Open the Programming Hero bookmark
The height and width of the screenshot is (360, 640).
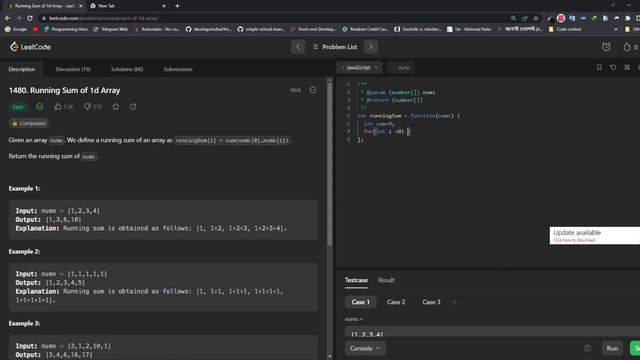[65, 29]
